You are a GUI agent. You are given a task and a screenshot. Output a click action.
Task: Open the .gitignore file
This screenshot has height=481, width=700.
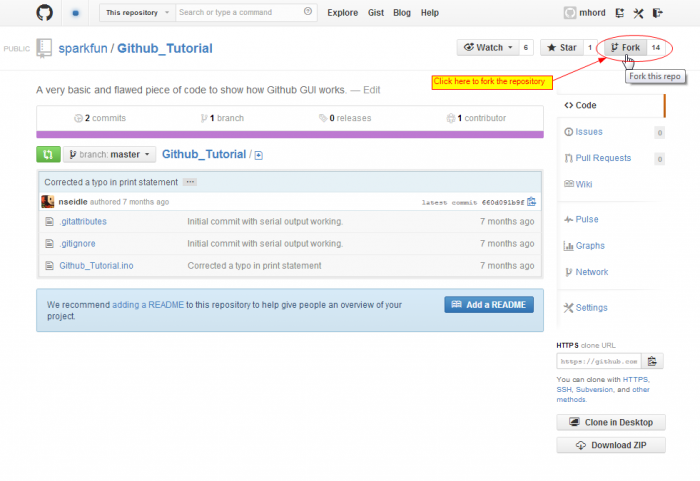[77, 244]
